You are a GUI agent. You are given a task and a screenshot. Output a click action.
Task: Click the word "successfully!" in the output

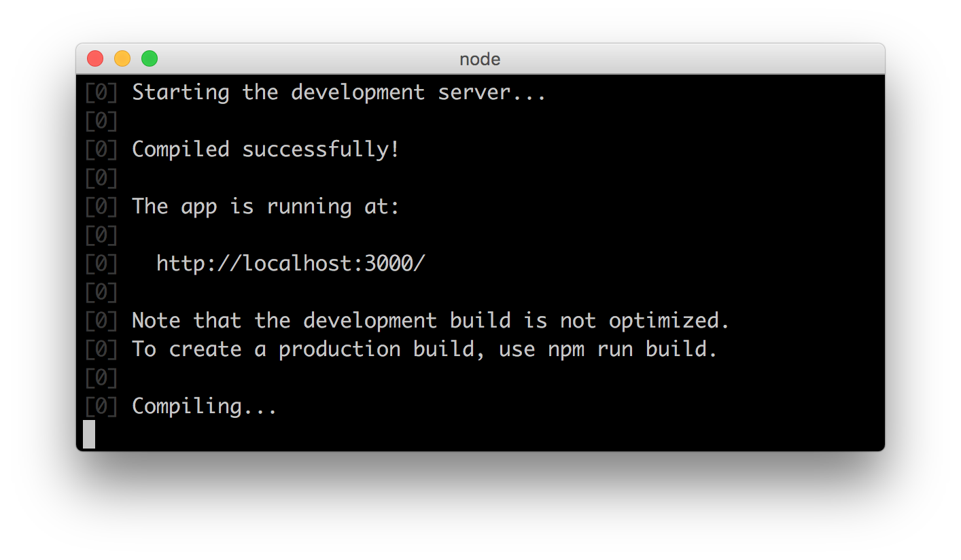(321, 150)
